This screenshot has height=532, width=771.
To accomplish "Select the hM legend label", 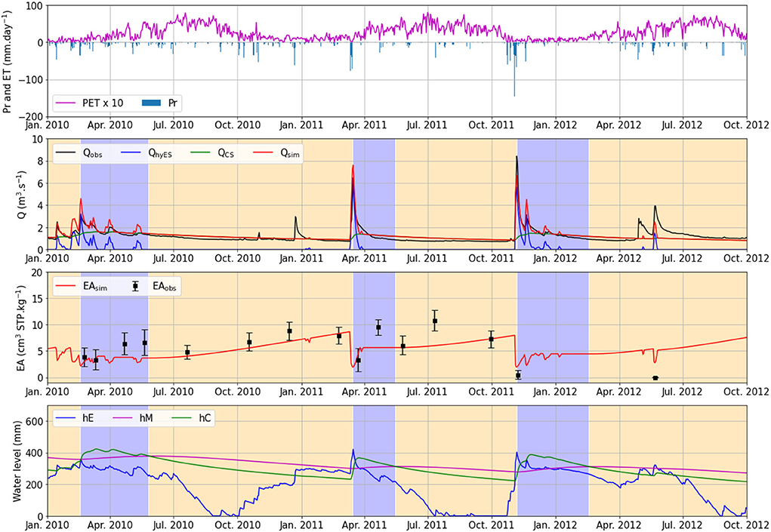I will pos(146,418).
